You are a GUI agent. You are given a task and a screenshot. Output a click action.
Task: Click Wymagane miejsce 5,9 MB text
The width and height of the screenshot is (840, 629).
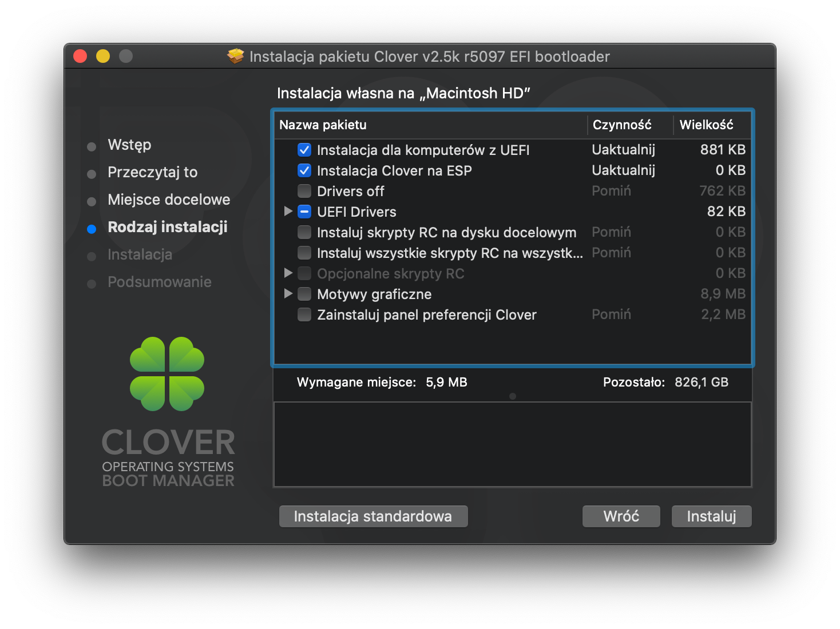(x=382, y=382)
